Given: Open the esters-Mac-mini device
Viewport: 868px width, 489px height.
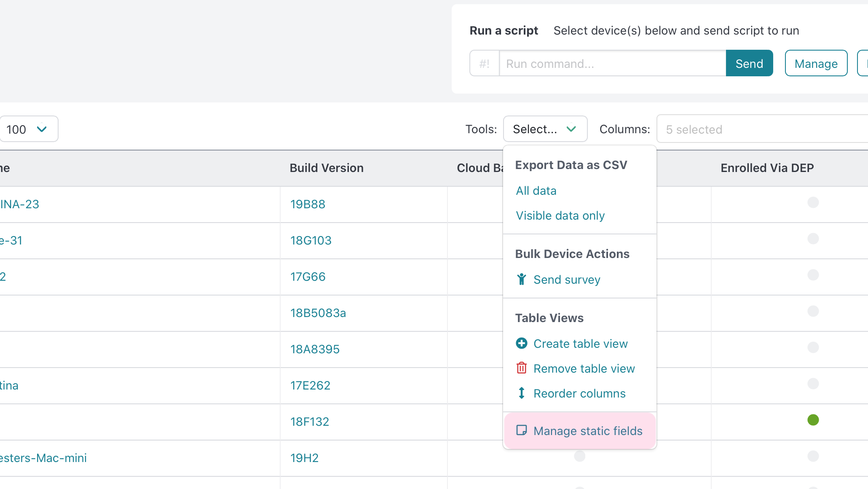Looking at the screenshot, I should (43, 458).
